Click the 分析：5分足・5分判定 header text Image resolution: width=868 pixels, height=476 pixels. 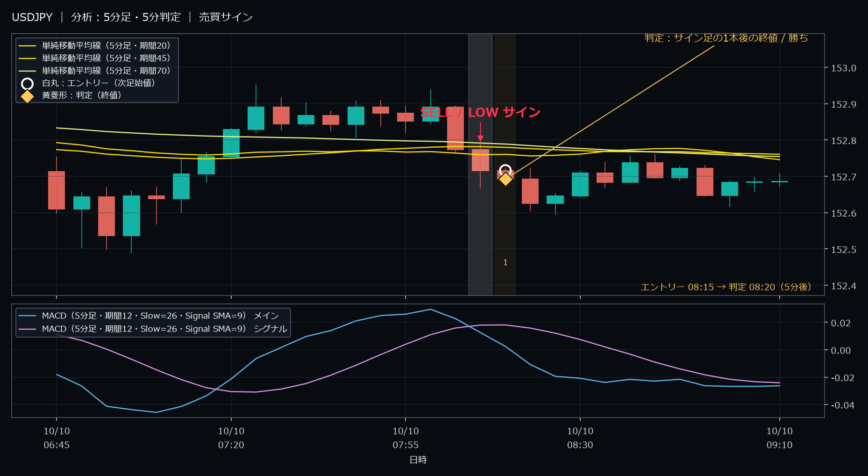point(126,17)
